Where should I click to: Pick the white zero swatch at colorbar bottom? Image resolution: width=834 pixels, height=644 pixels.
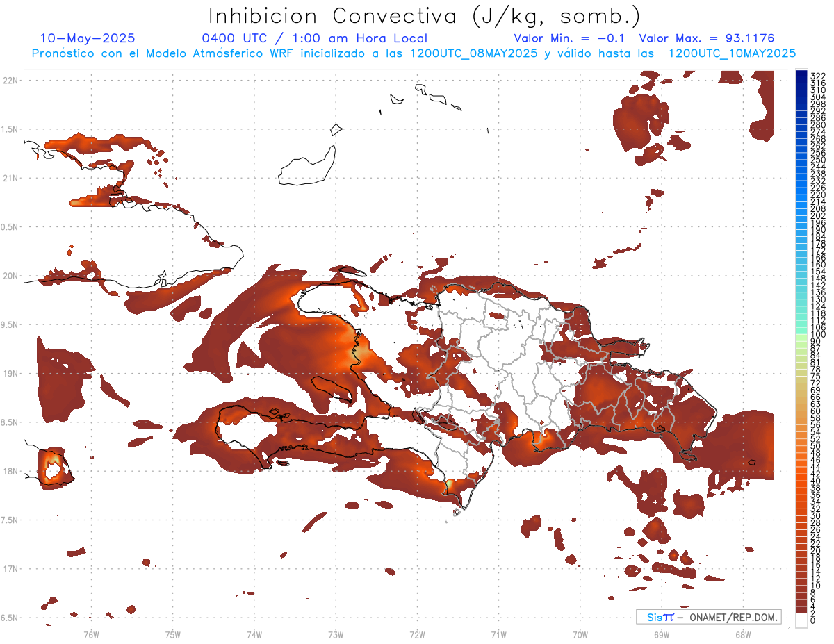[x=801, y=621]
